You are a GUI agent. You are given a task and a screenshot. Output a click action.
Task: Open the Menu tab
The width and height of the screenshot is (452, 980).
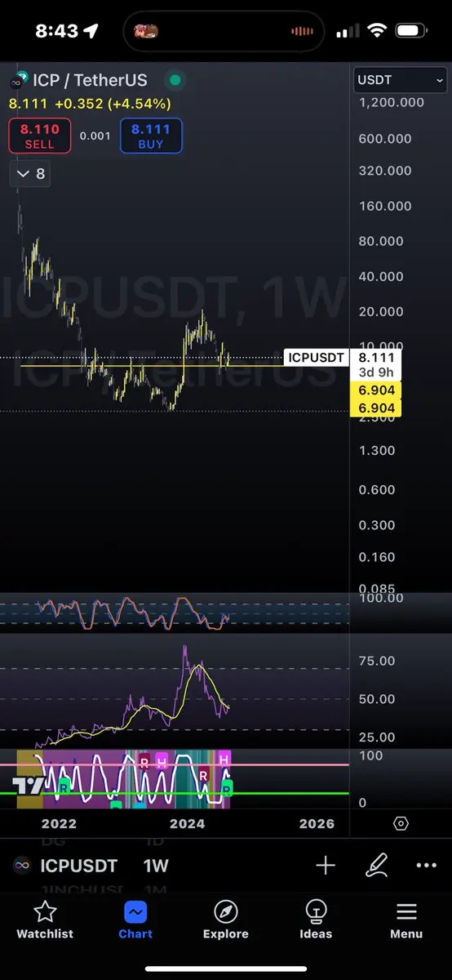pos(406,920)
